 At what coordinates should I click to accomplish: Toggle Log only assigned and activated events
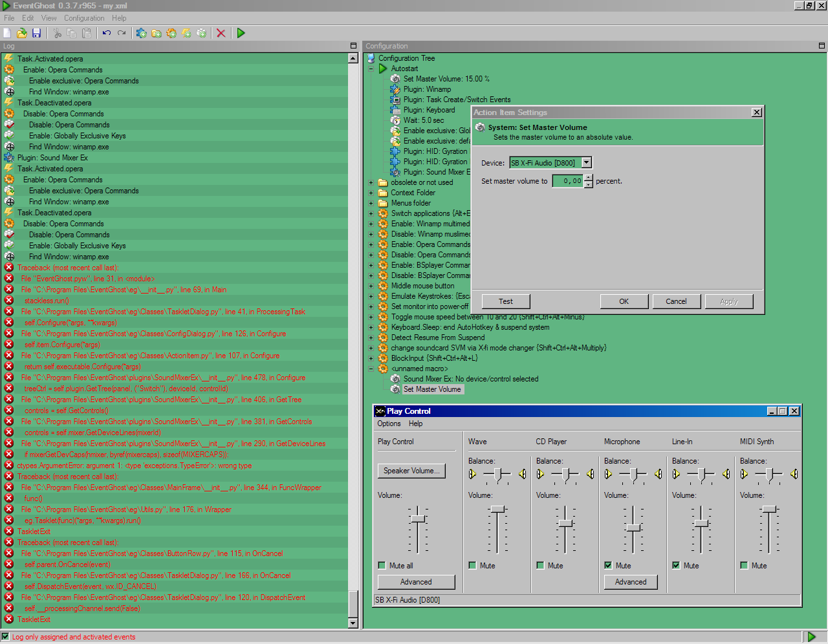(x=5, y=637)
